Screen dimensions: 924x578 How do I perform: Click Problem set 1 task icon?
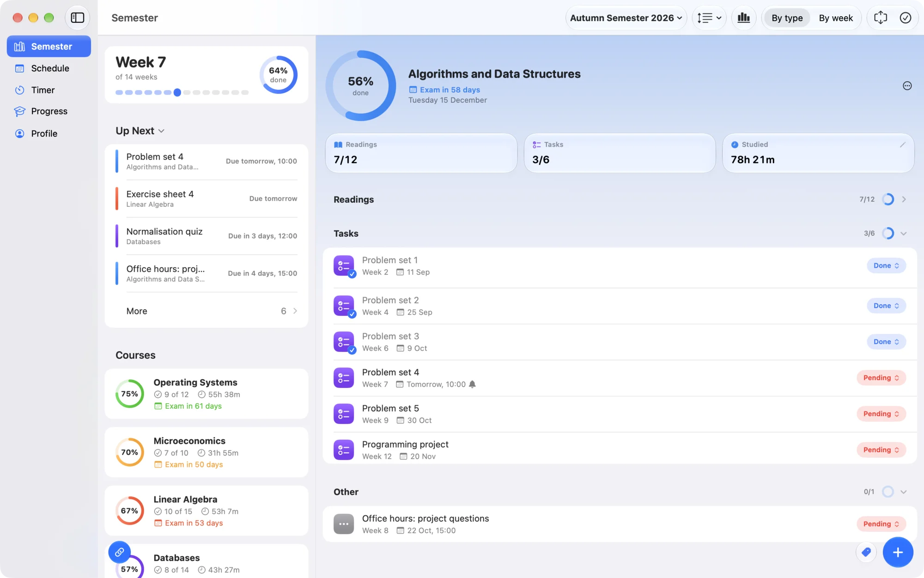click(344, 266)
